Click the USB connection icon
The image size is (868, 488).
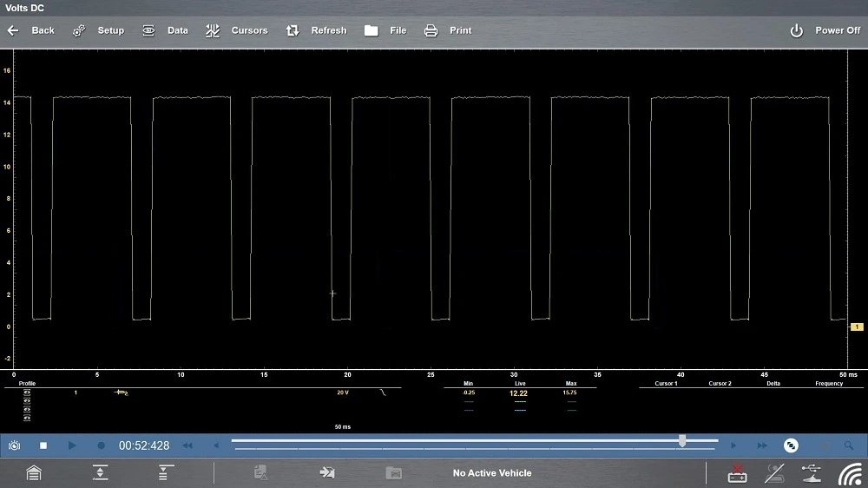tap(812, 473)
